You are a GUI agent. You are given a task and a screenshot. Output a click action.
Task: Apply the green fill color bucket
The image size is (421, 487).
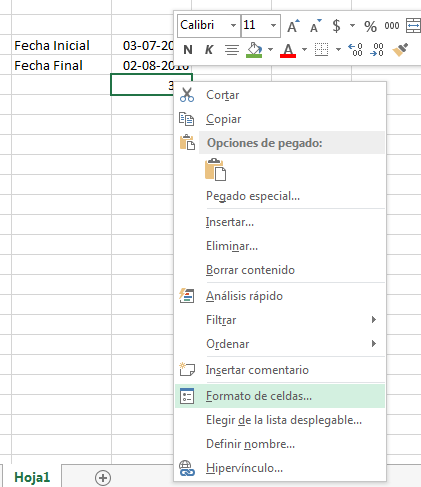[254, 50]
